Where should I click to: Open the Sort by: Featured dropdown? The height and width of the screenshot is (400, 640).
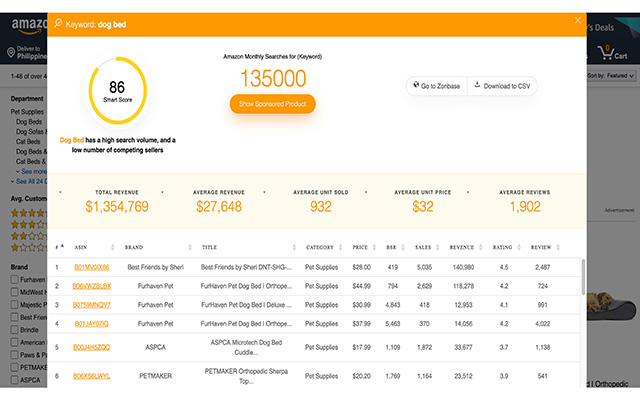pyautogui.click(x=611, y=76)
